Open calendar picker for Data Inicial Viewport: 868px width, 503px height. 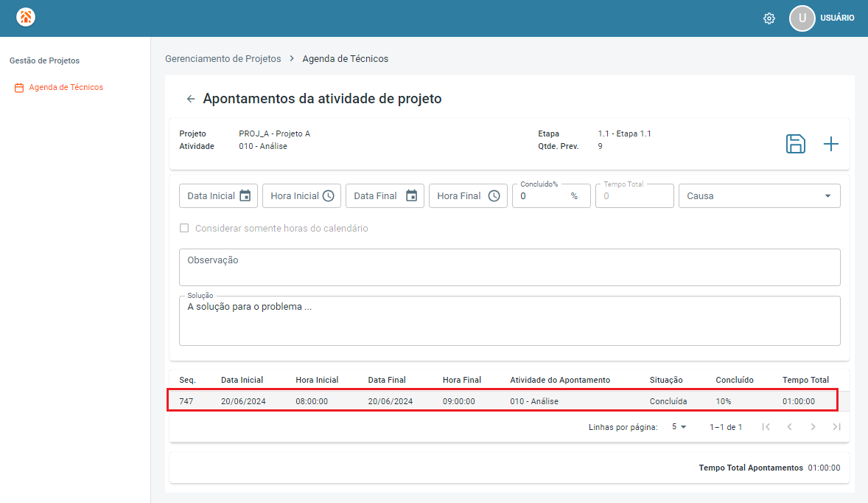[245, 196]
